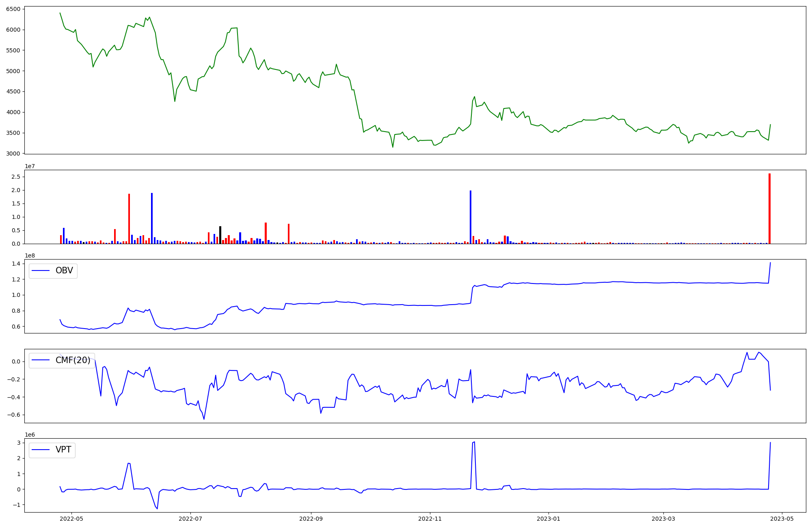This screenshot has height=528, width=812.
Task: Click the CMF(20) legend label
Action: coord(73,360)
